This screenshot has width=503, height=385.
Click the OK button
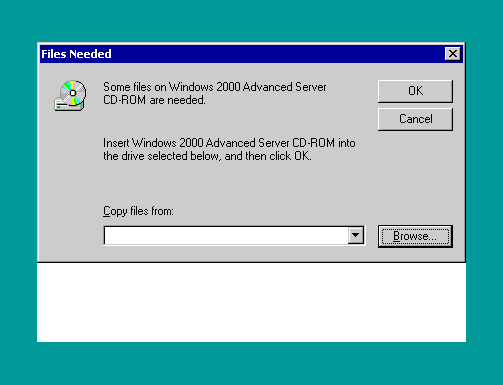(x=415, y=91)
